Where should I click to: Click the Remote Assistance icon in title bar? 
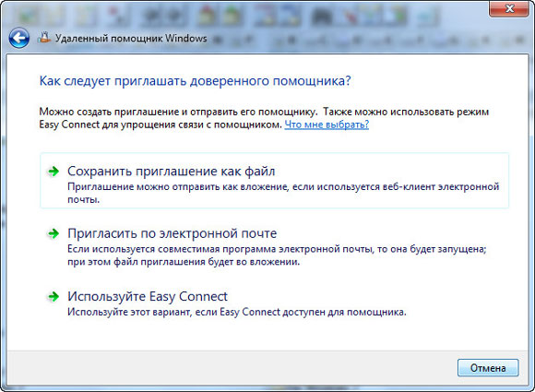44,38
